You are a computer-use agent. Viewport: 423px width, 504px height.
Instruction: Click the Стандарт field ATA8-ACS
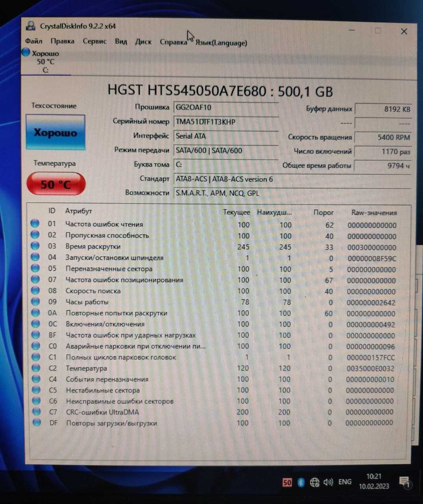click(x=292, y=179)
